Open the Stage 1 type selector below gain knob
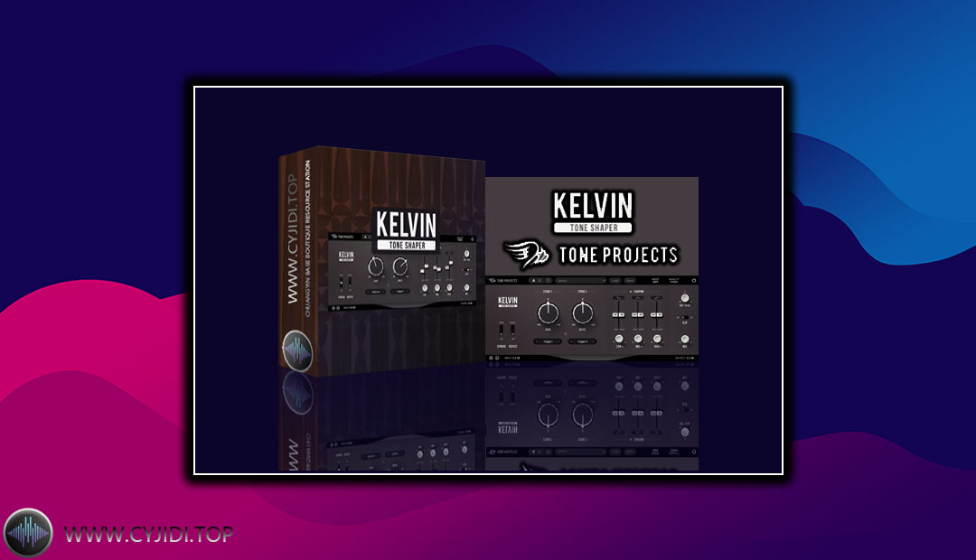976x560 pixels. click(x=548, y=341)
